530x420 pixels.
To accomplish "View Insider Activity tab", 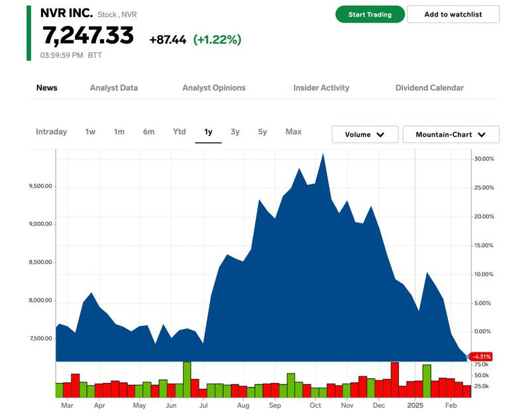I will pos(321,87).
